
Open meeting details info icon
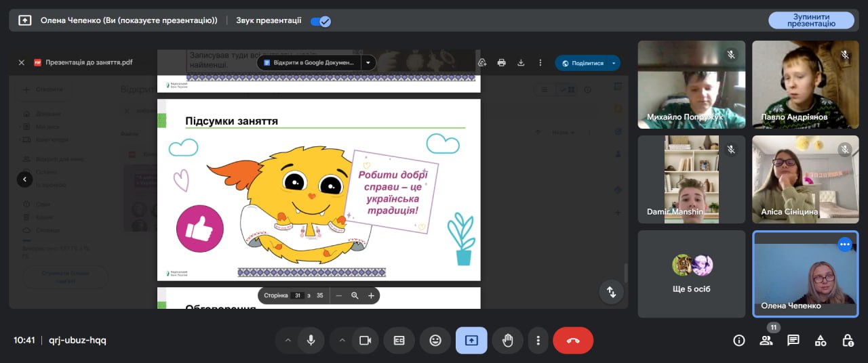[x=739, y=341]
